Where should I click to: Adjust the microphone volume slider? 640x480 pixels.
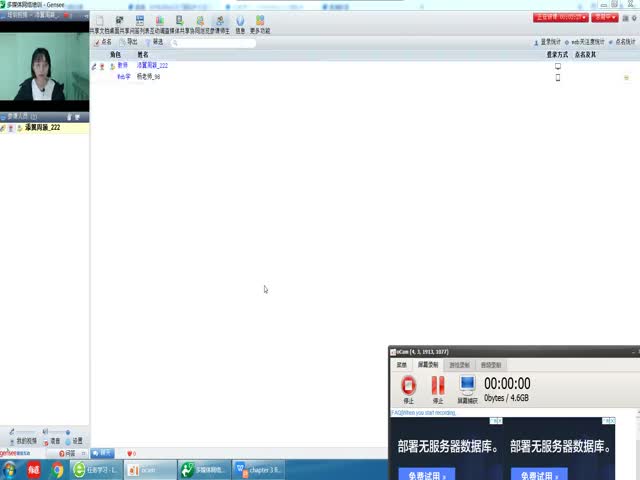pos(24,431)
